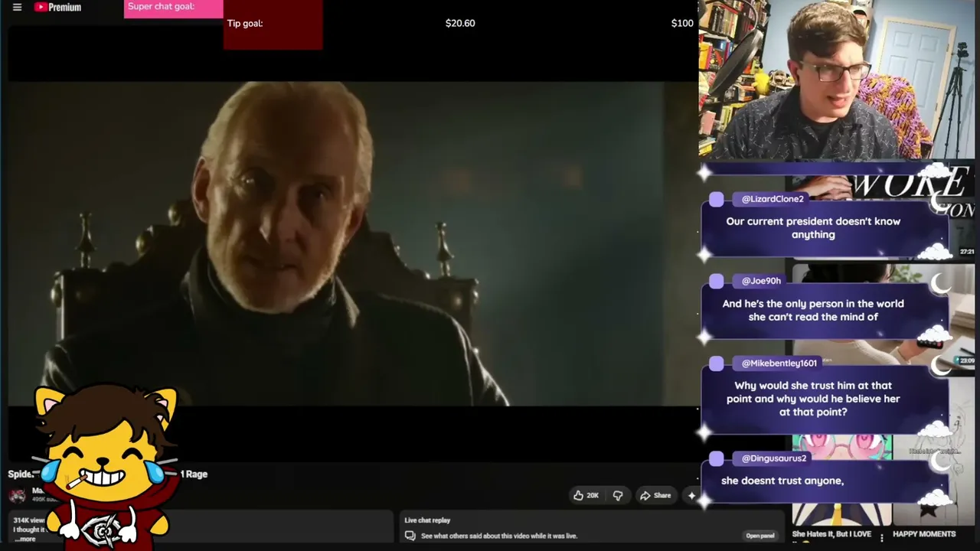Click message starting 'Why would she trust him'
Screen dimensions: 980x551
813,399
